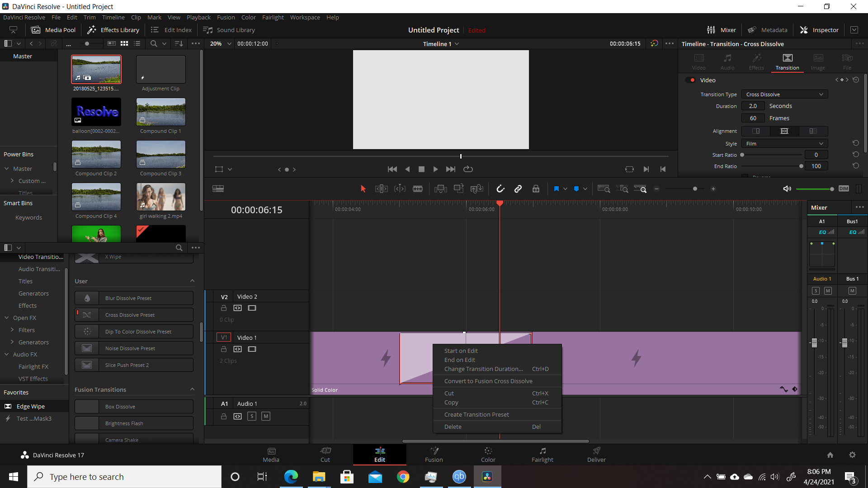Toggle the Media Pool panel

53,30
